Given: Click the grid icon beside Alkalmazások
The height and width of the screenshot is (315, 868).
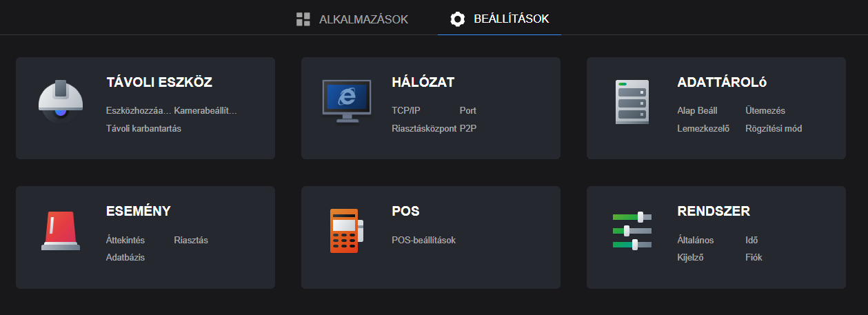Looking at the screenshot, I should click(303, 19).
